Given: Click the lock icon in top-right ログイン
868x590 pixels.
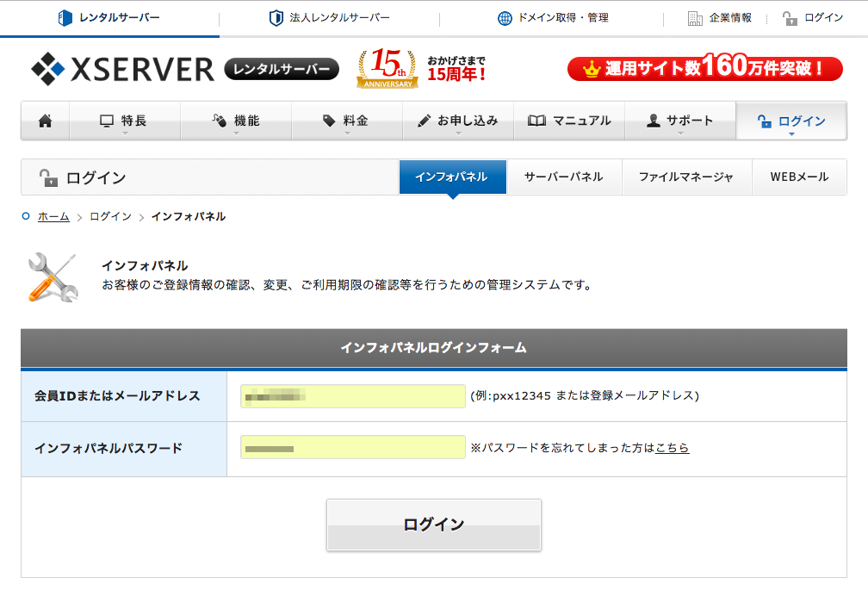Looking at the screenshot, I should (790, 18).
